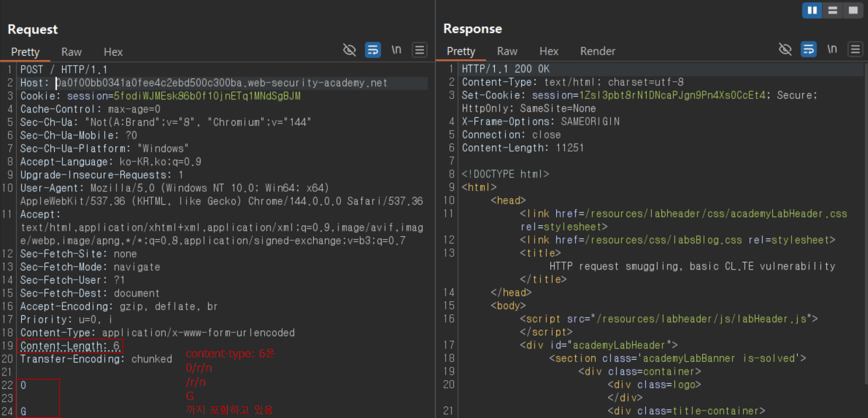
Task: Open the Request panel options menu icon
Action: (x=420, y=50)
